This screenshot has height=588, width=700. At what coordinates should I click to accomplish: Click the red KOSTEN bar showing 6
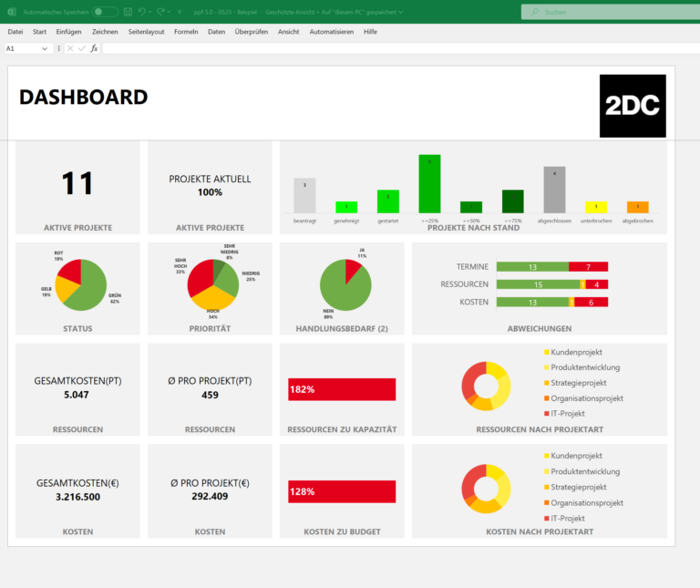(x=591, y=303)
